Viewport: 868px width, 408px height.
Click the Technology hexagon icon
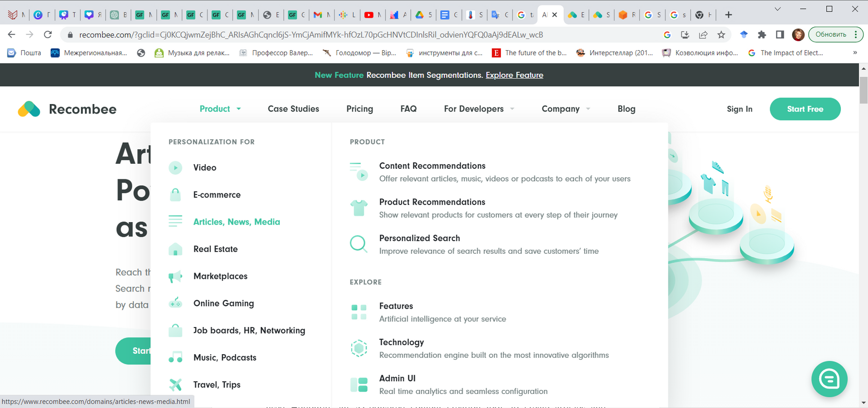(x=359, y=348)
